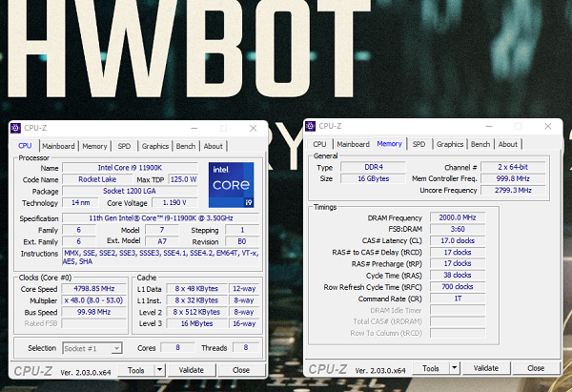572x392 pixels.
Task: Click the Revision value 'B0'
Action: pos(242,241)
